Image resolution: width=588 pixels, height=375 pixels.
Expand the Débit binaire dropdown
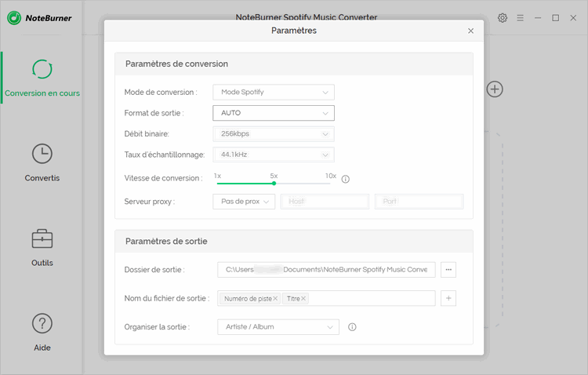click(274, 133)
